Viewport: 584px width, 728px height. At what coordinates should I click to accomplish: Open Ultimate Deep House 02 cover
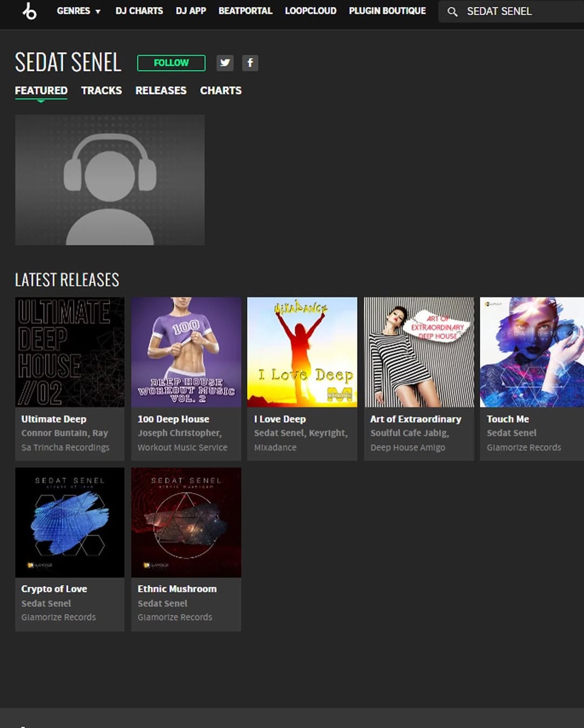(x=70, y=352)
